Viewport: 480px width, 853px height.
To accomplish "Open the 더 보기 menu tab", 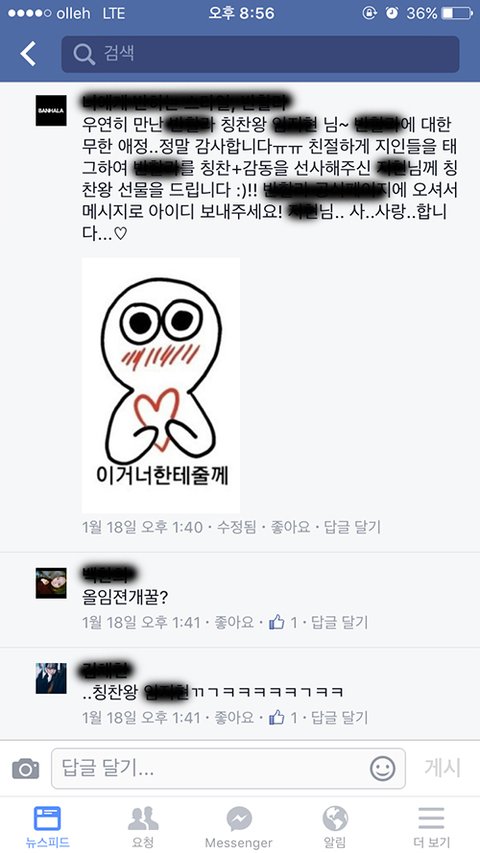I will 432,826.
